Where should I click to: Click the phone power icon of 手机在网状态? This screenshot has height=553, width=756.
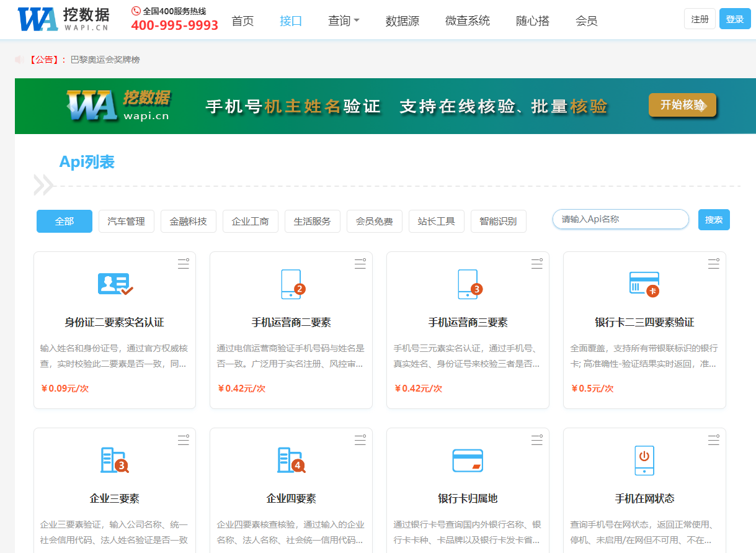coord(644,460)
